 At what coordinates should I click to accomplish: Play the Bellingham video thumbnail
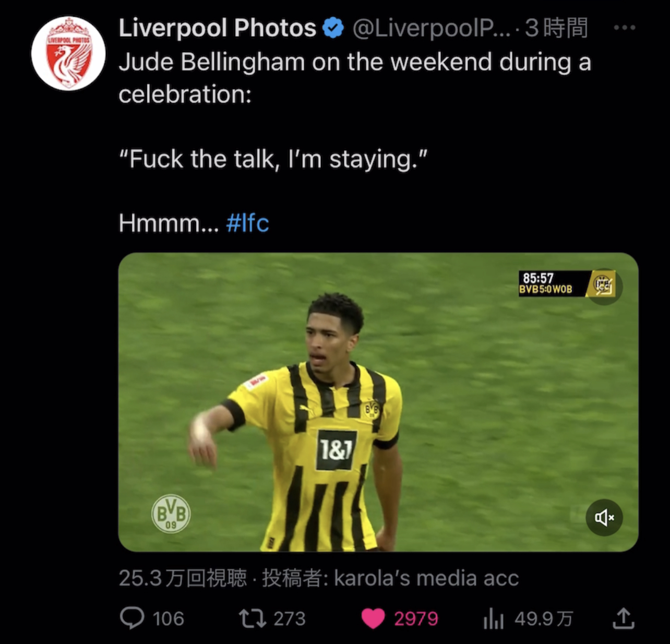[378, 402]
